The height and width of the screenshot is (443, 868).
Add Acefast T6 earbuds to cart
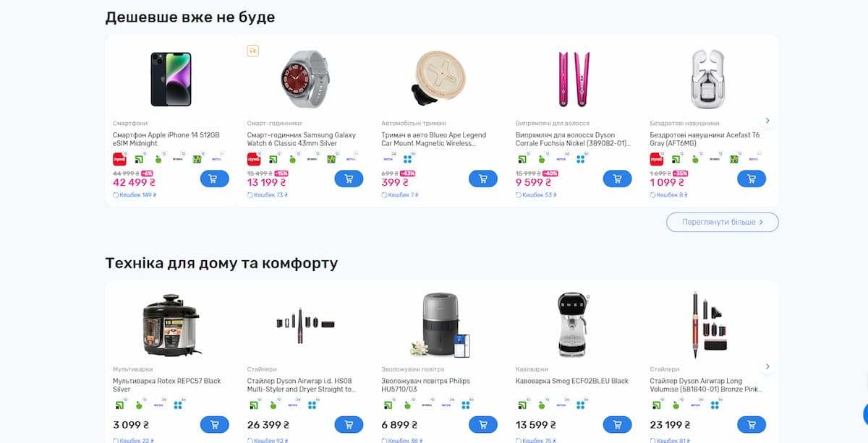[752, 179]
